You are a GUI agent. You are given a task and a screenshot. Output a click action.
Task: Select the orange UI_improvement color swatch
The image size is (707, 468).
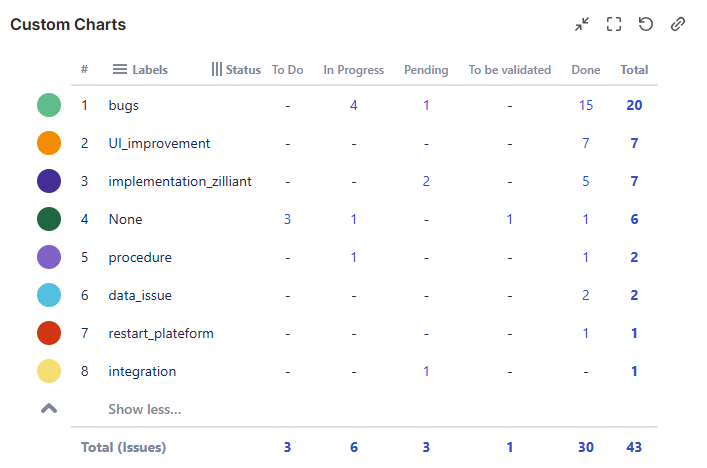pyautogui.click(x=49, y=143)
